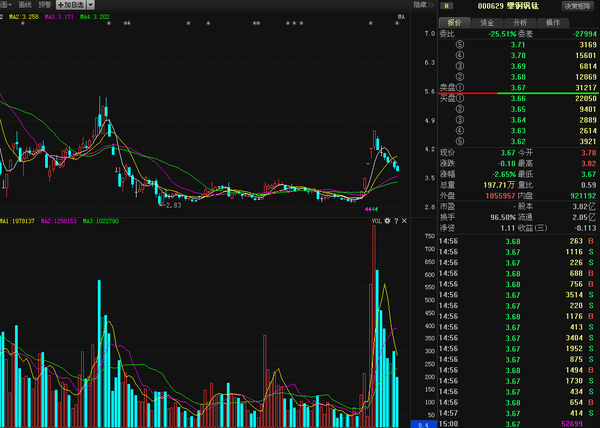Click the MA2:3.258 indicator label
This screenshot has height=428, width=600.
[x=24, y=17]
